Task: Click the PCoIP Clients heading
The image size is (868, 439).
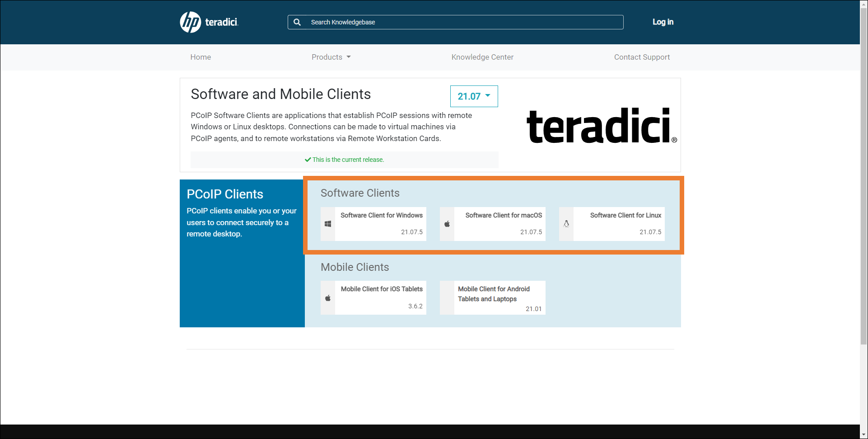Action: [225, 194]
